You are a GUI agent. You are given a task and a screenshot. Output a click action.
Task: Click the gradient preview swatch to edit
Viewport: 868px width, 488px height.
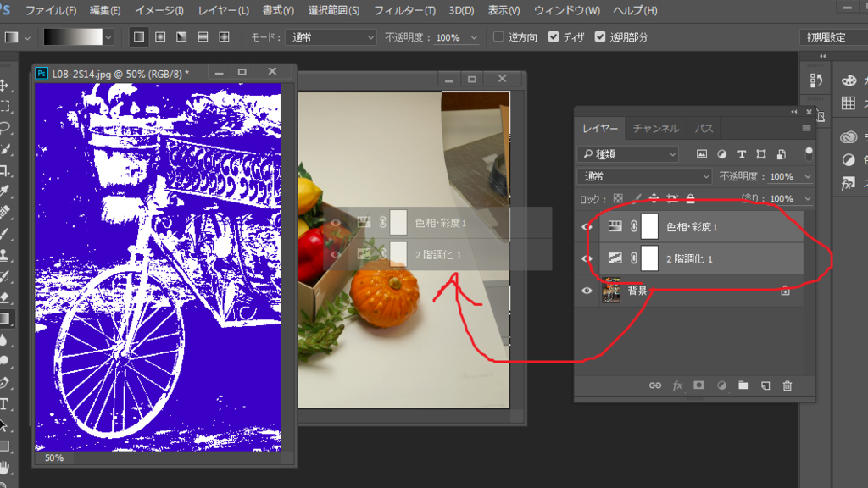coord(73,37)
